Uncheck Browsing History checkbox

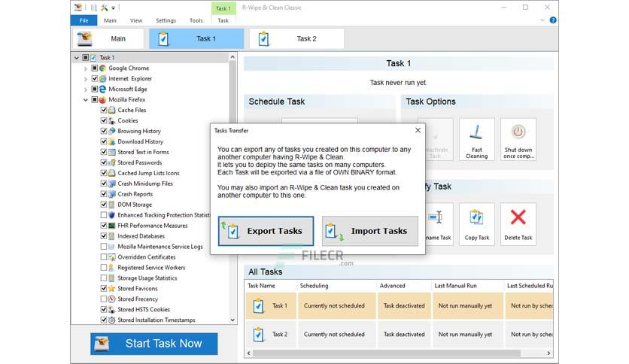104,131
